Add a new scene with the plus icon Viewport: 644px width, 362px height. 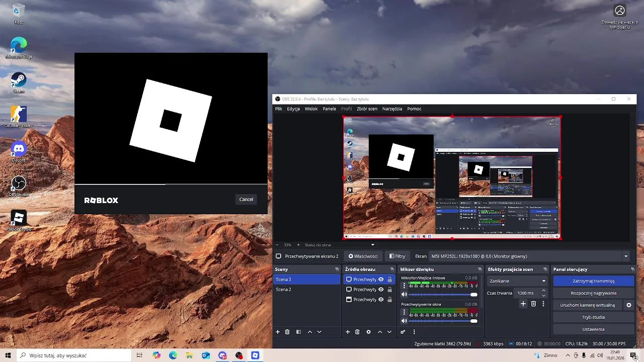click(277, 332)
